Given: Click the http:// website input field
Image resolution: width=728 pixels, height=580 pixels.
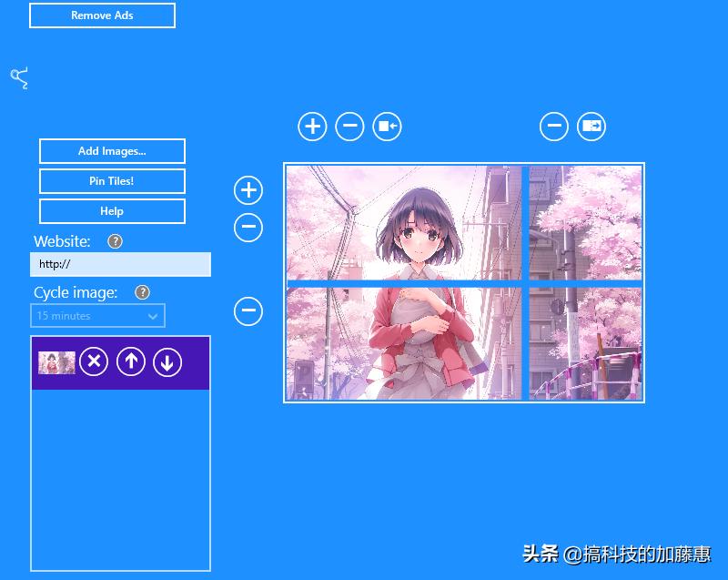Looking at the screenshot, I should pyautogui.click(x=120, y=264).
